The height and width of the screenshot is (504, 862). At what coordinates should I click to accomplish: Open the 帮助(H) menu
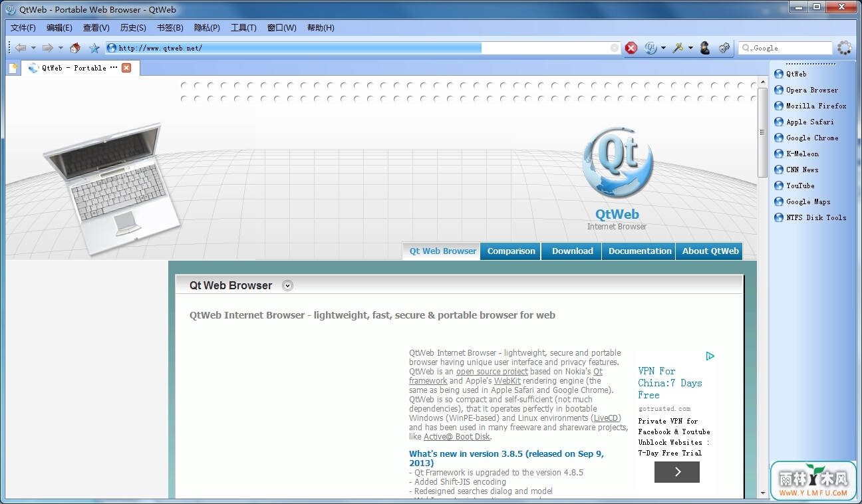321,28
